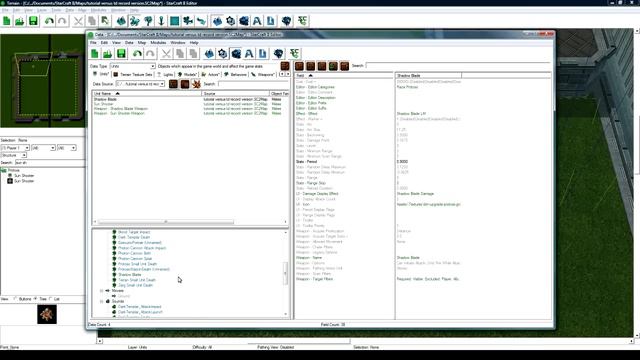Screen dimensions: 640x360
Task: Open AI brain module icon in Data window
Action: coord(278,53)
